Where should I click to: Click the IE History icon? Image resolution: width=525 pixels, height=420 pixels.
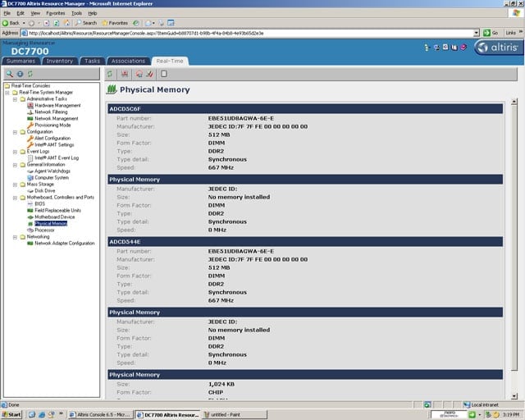tap(135, 23)
